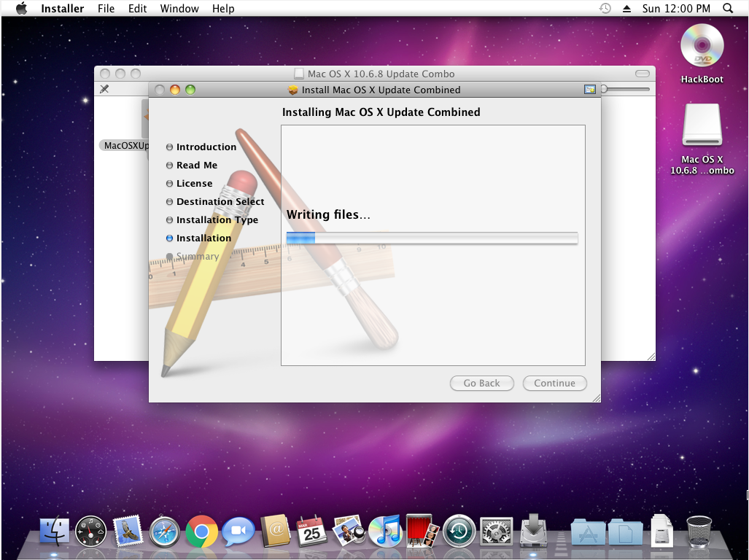Select the Installation step

198,238
